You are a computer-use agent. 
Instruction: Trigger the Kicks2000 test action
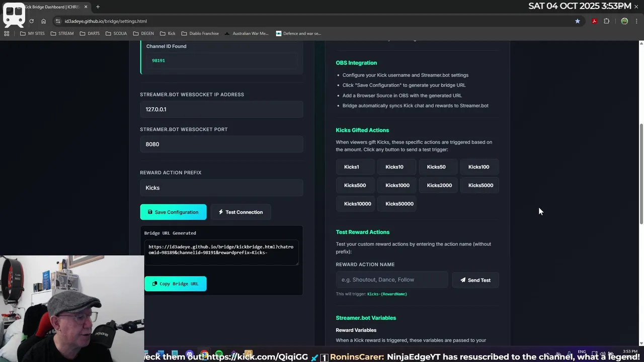click(439, 185)
